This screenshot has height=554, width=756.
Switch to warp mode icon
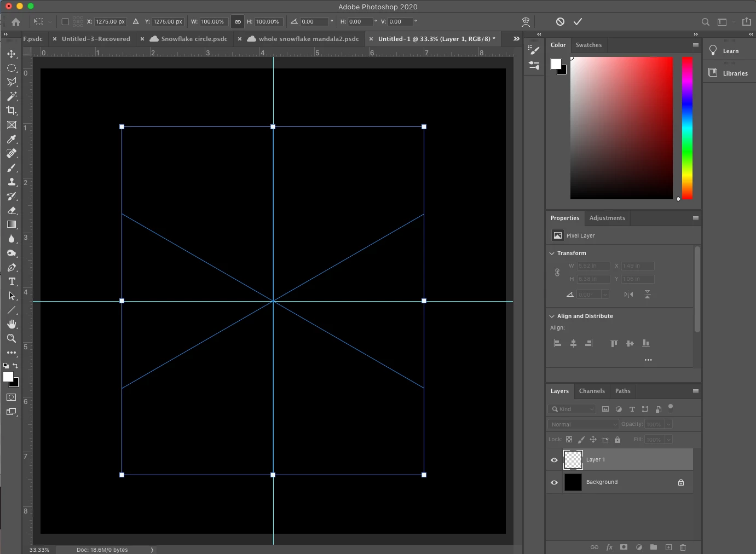(x=526, y=22)
